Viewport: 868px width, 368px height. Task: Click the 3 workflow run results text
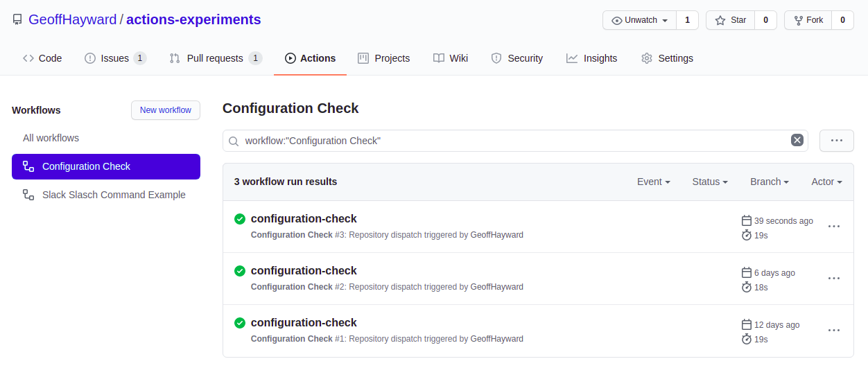tap(286, 182)
